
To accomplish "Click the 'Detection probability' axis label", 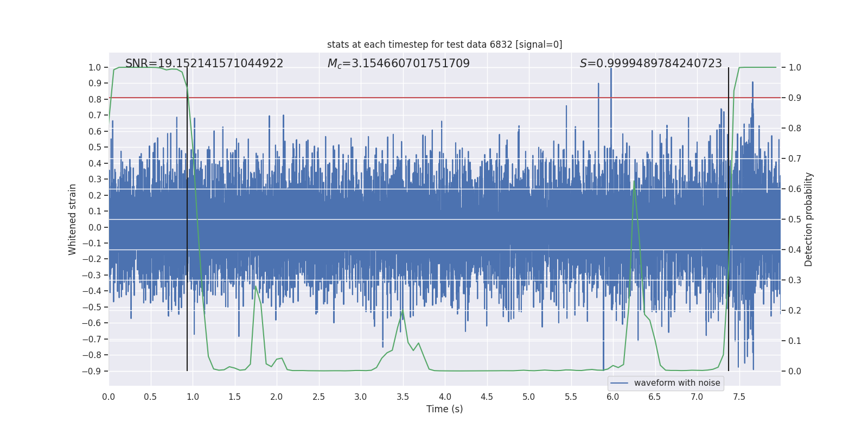I will (809, 219).
